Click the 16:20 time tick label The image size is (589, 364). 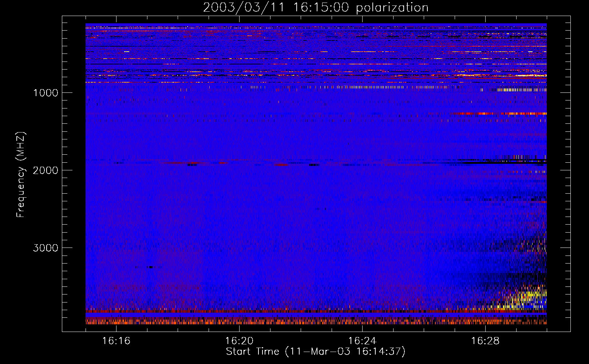239,341
